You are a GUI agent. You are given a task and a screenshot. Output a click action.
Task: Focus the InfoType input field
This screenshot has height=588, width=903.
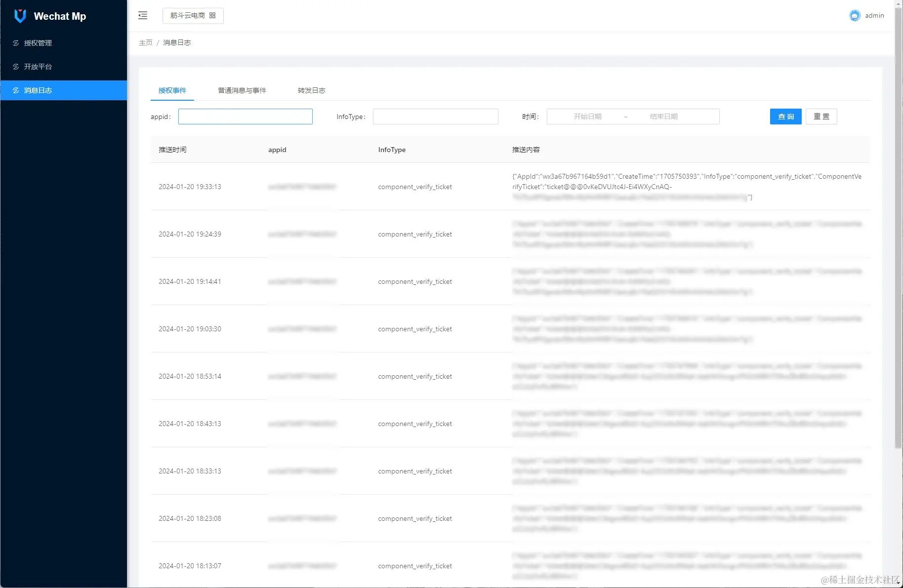coord(435,117)
